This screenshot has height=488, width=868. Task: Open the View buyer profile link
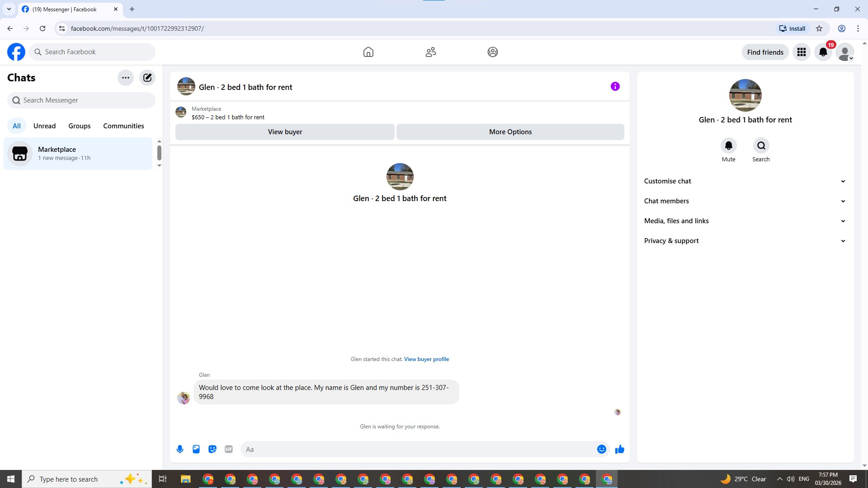426,359
